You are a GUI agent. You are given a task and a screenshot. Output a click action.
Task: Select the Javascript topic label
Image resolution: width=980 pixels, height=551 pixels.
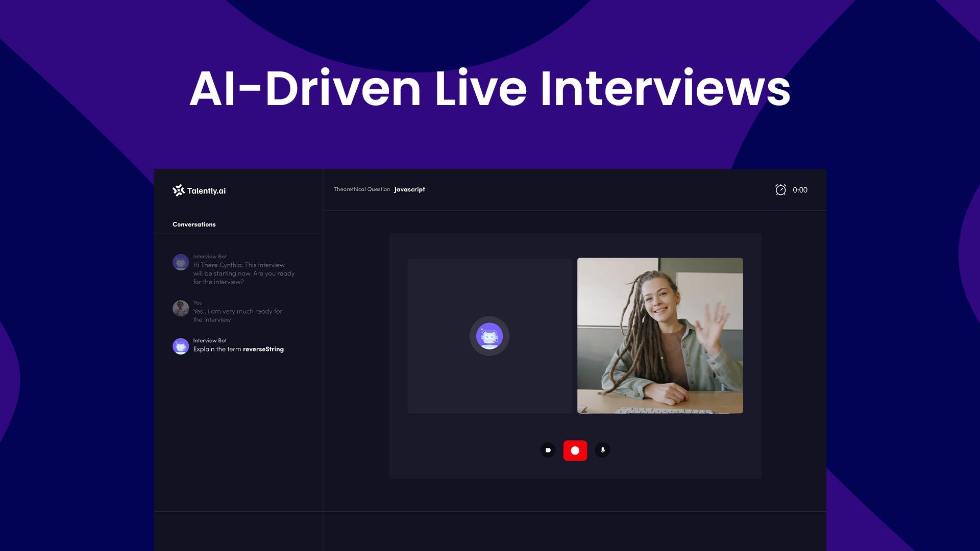tap(409, 189)
